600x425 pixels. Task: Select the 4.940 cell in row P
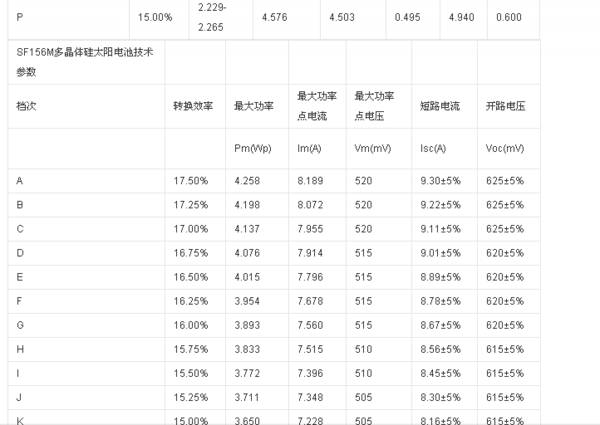point(461,17)
